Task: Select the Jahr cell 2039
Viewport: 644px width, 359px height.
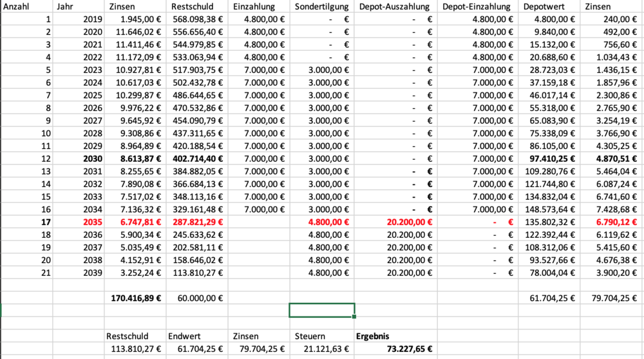Action: pyautogui.click(x=79, y=273)
